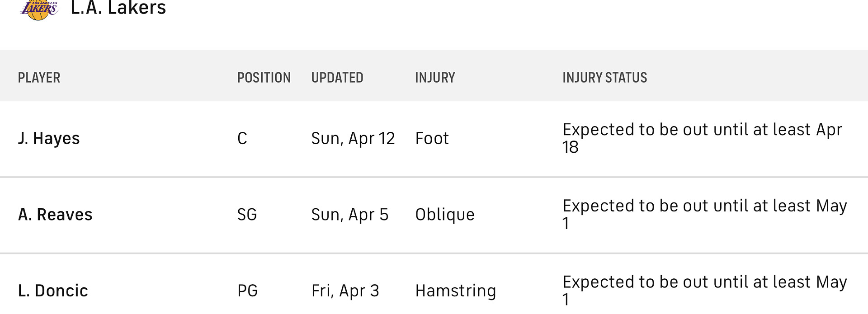The image size is (868, 314).
Task: Click the POSITION column header
Action: [x=264, y=78]
